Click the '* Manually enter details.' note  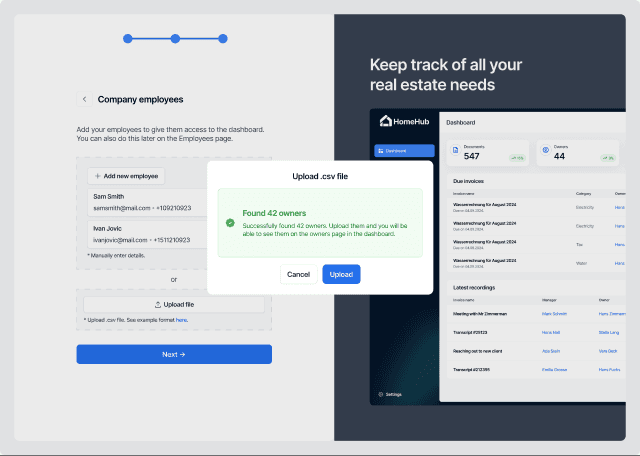pos(116,256)
